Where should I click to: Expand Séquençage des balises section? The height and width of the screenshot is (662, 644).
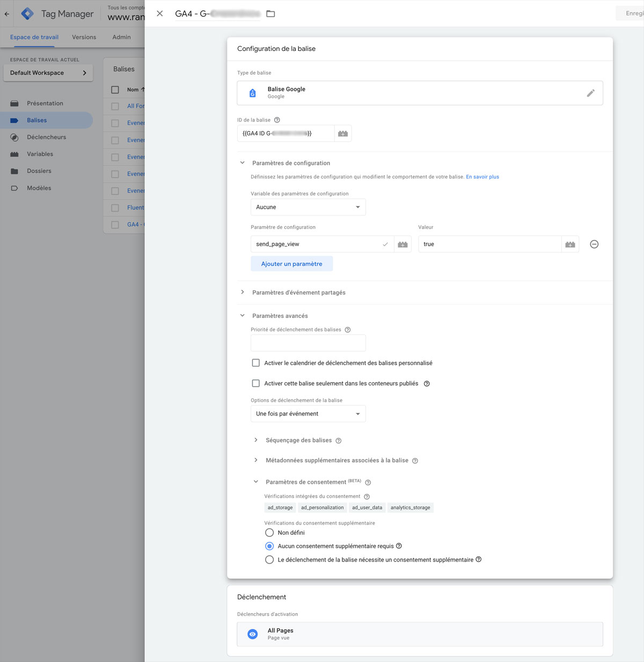(256, 440)
